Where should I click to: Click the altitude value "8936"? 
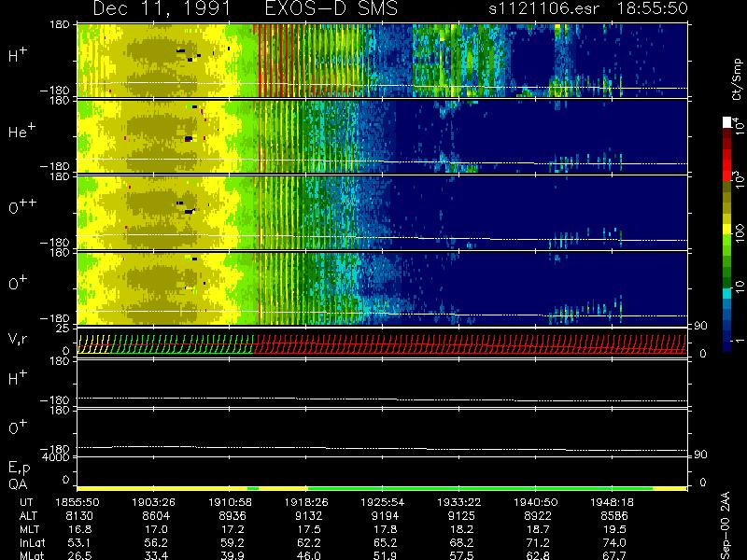pyautogui.click(x=233, y=516)
